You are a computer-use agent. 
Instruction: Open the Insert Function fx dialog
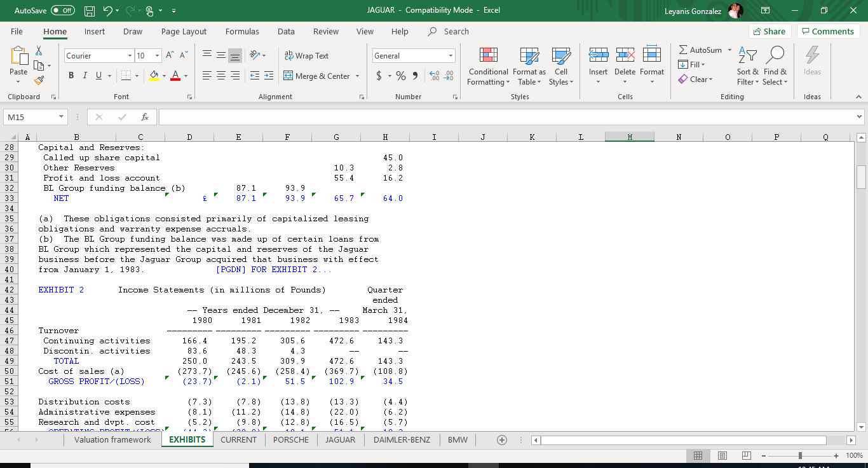point(145,117)
